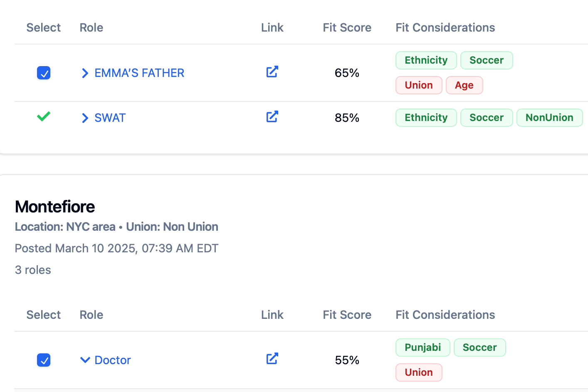The height and width of the screenshot is (392, 588).
Task: Open external link for Doctor role
Action: click(272, 359)
